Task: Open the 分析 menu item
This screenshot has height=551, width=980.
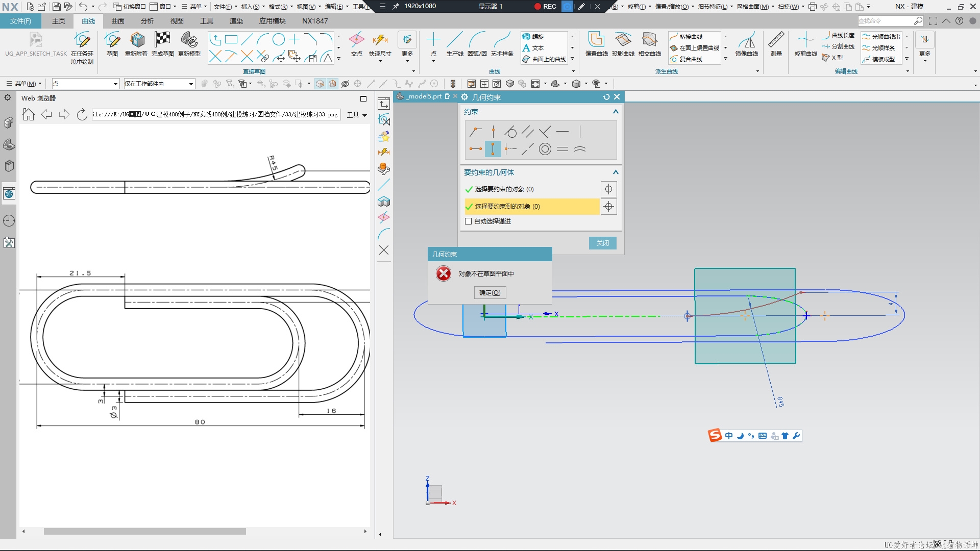Action: tap(148, 21)
